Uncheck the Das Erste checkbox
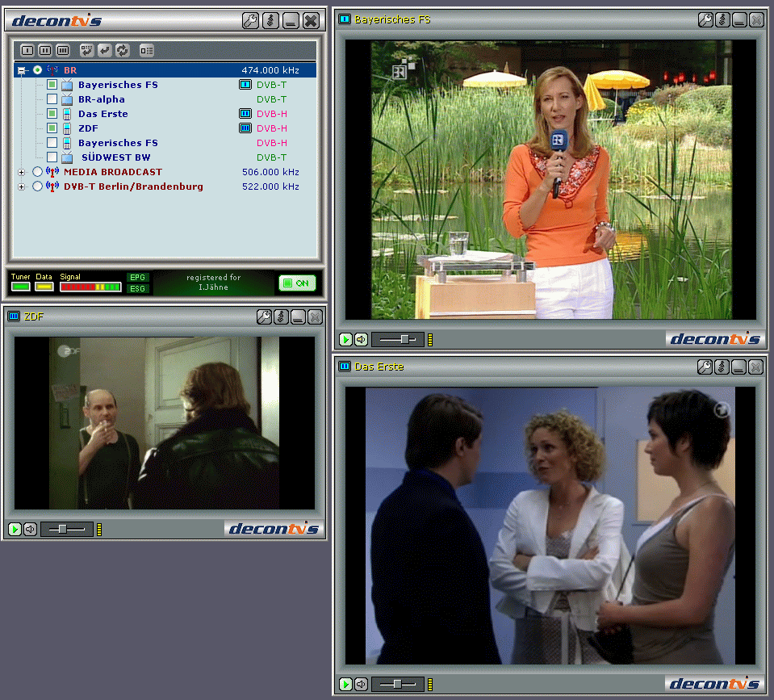Viewport: 774px width, 700px height. tap(52, 114)
